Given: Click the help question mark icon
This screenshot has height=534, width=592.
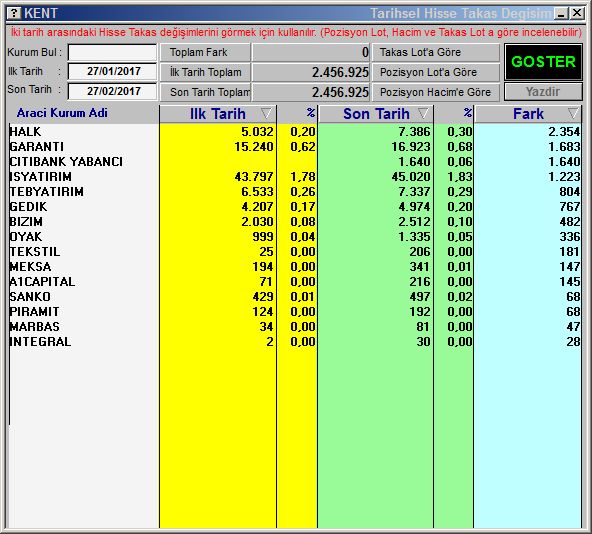Looking at the screenshot, I should tap(14, 13).
